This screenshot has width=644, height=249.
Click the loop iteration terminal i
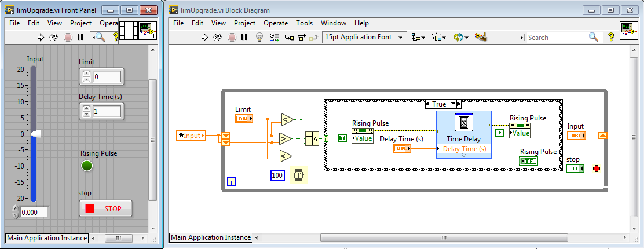pos(231,182)
